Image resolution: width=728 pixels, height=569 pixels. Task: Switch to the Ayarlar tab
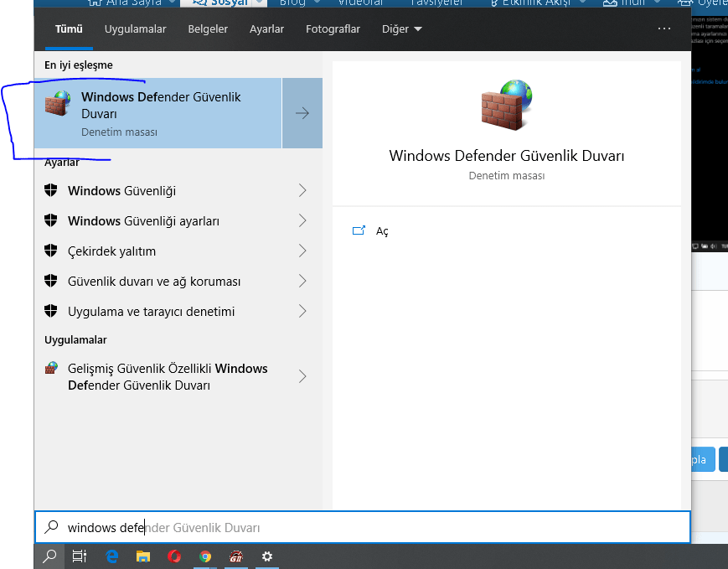tap(266, 28)
